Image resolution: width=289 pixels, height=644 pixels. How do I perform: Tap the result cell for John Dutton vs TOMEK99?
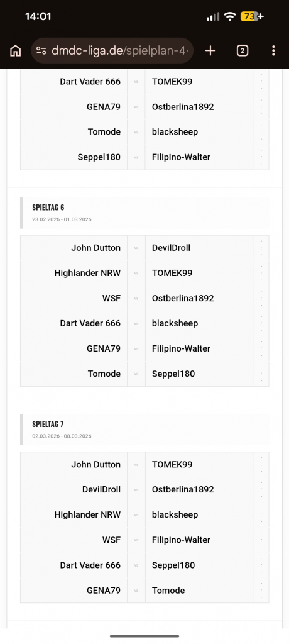(x=261, y=465)
